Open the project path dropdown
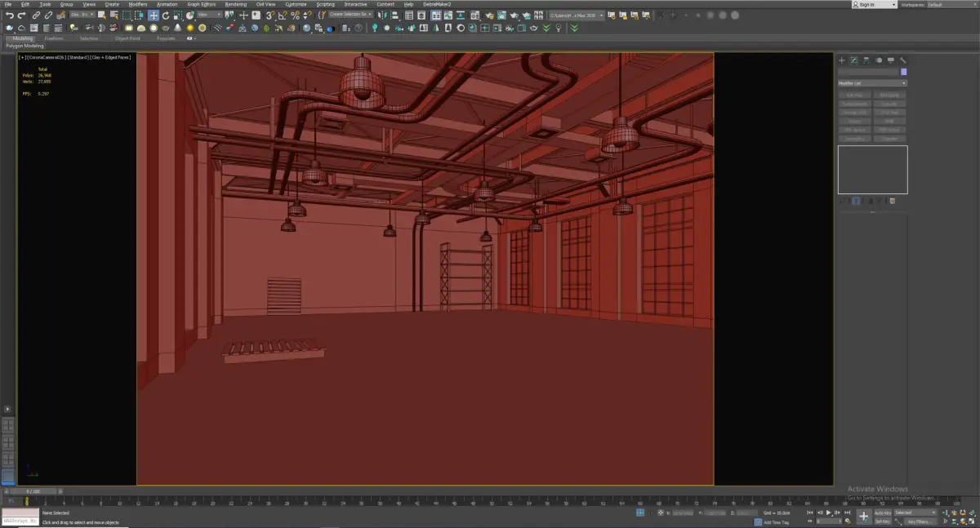This screenshot has height=528, width=980. tap(576, 15)
